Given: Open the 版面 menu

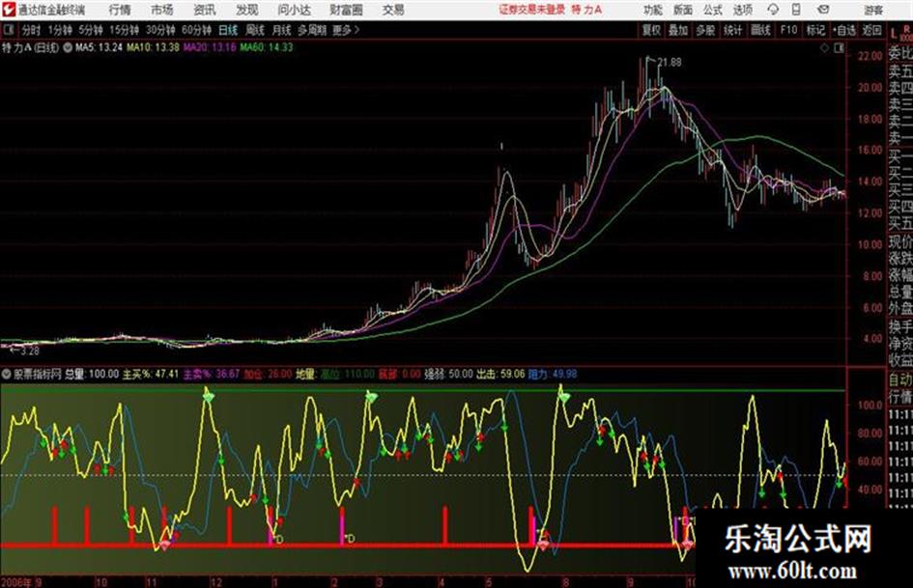Looking at the screenshot, I should (x=682, y=10).
